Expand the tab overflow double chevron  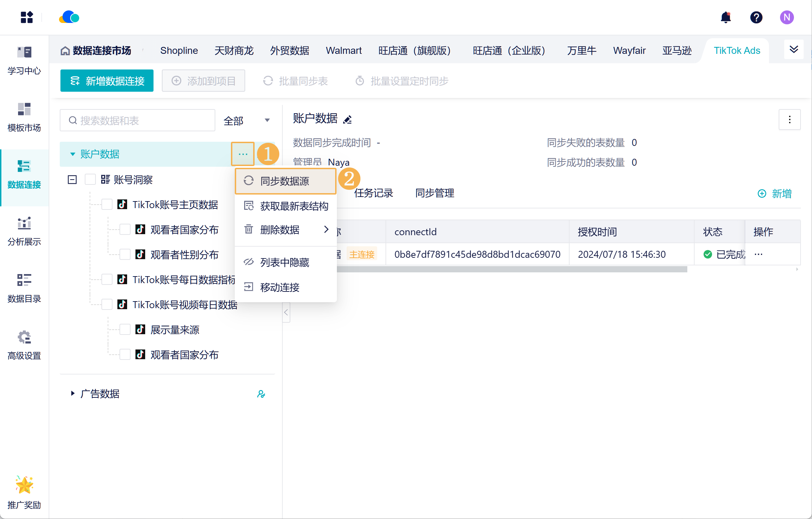(x=794, y=50)
